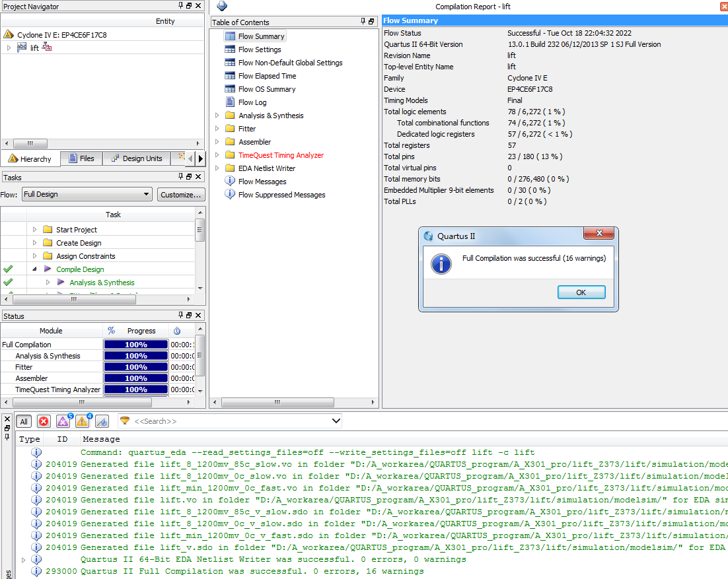Click the Fitter 100% progress bar
Image resolution: width=728 pixels, height=579 pixels.
coord(136,367)
